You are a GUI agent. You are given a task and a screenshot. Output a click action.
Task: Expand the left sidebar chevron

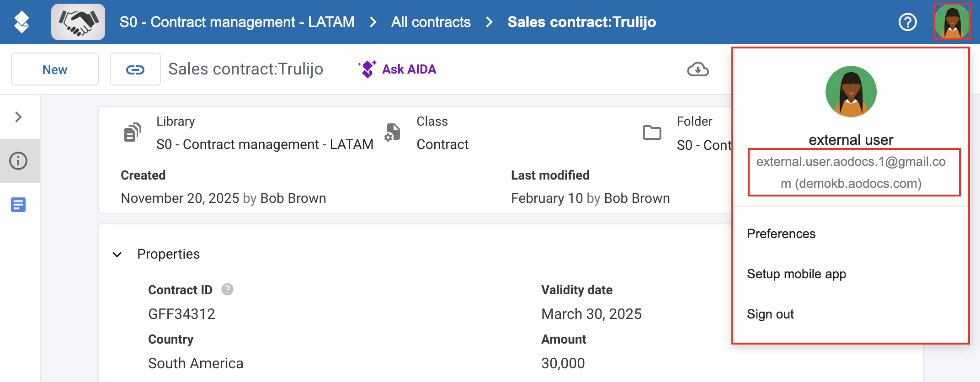[18, 117]
